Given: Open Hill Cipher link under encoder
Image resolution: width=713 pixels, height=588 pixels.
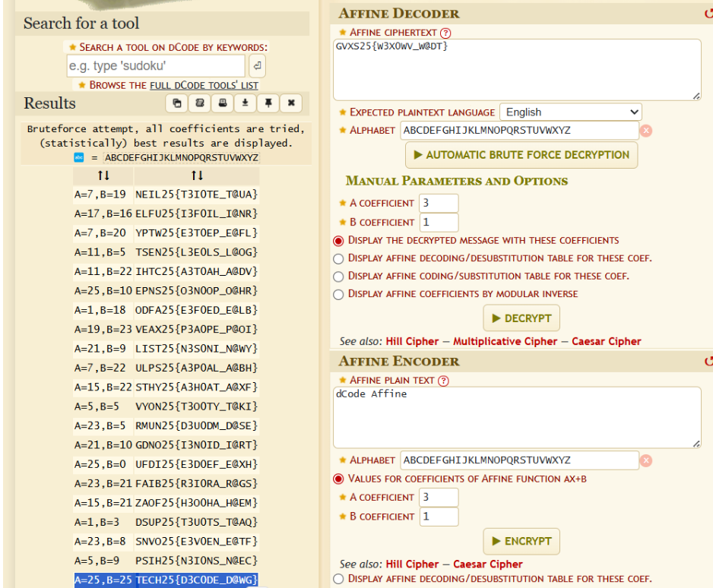Looking at the screenshot, I should (412, 564).
